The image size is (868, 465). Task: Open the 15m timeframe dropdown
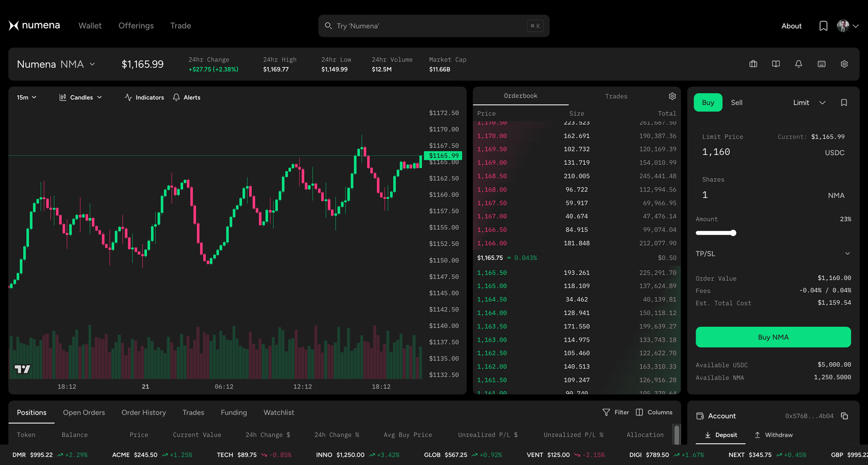point(26,97)
